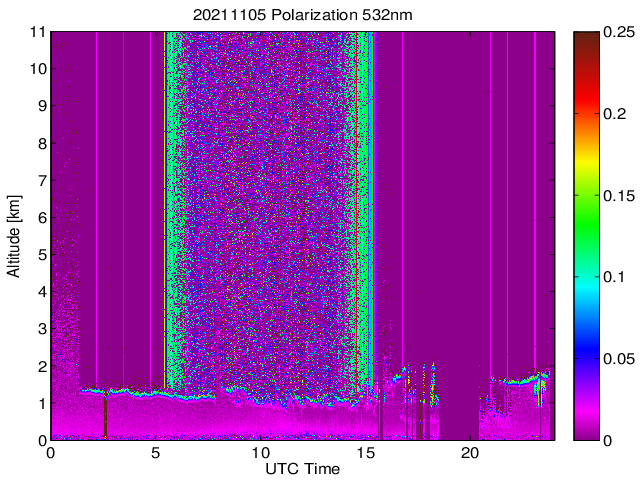Click the y-axis tick label 8
Image resolution: width=640 pixels, height=480 pixels.
pos(42,143)
